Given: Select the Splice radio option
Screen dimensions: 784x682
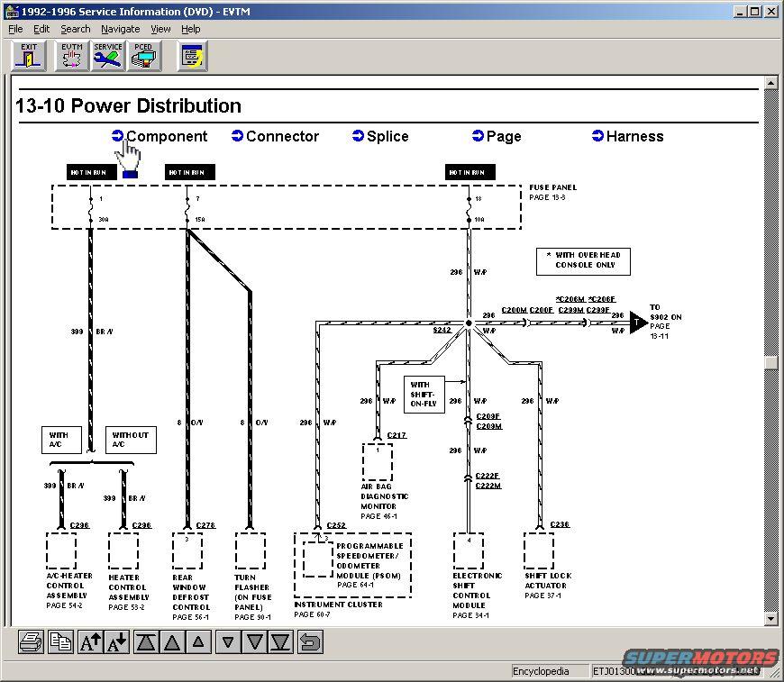Looking at the screenshot, I should (358, 136).
